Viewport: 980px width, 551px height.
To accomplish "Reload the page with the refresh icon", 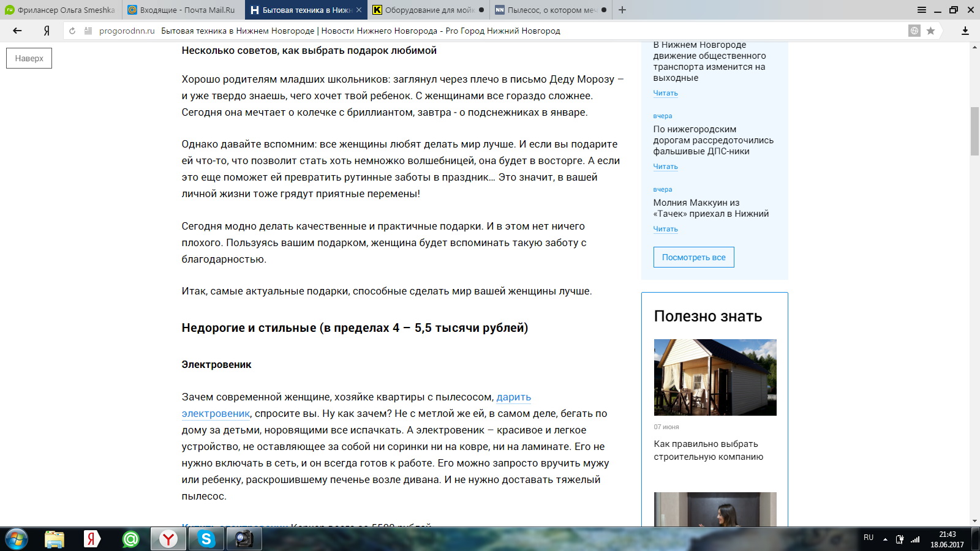I will click(72, 31).
